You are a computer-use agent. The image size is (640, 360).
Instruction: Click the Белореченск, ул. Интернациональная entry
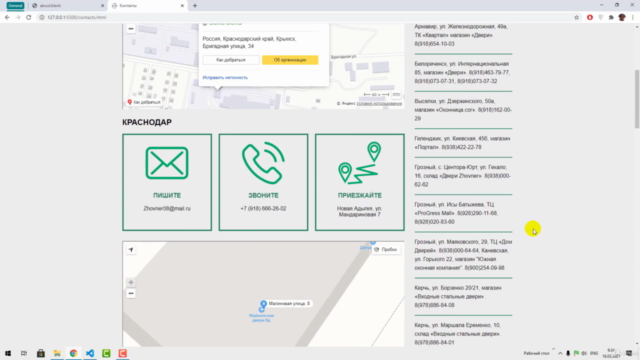click(x=463, y=73)
